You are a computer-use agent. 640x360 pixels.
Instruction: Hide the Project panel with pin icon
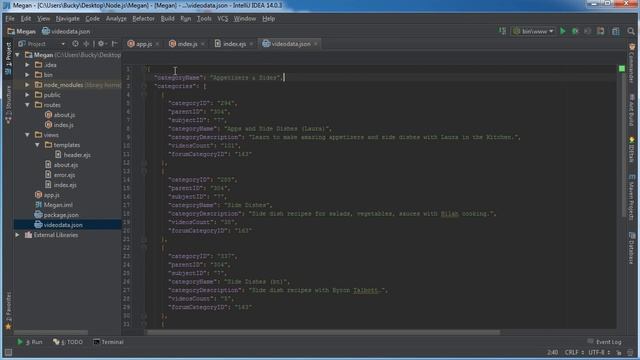[115, 44]
